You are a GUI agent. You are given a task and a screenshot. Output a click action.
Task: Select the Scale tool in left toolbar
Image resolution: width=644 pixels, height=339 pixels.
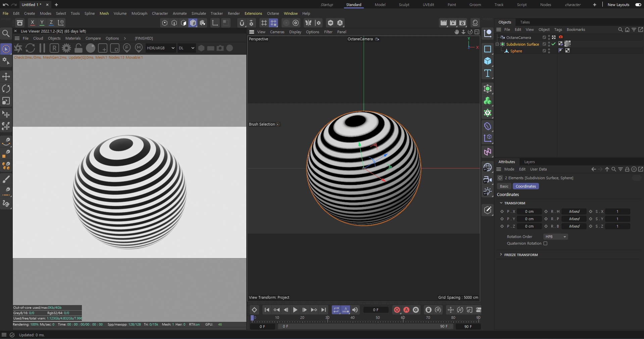pos(6,101)
